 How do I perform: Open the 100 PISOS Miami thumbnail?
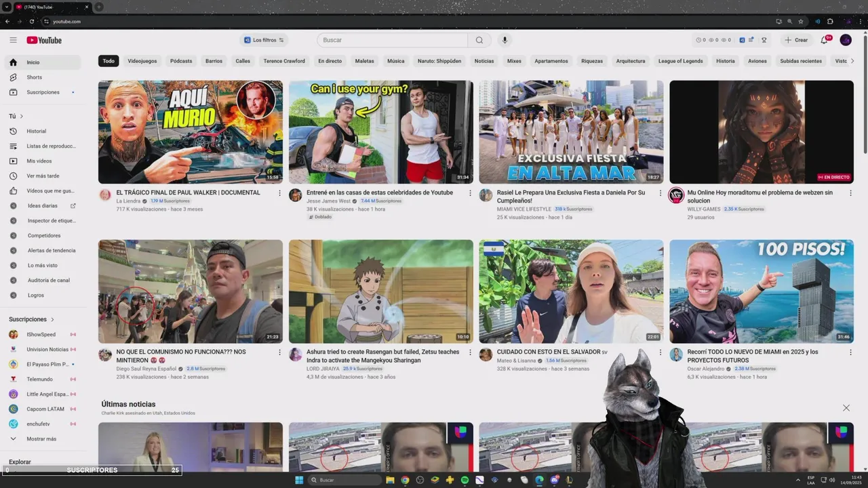(762, 291)
